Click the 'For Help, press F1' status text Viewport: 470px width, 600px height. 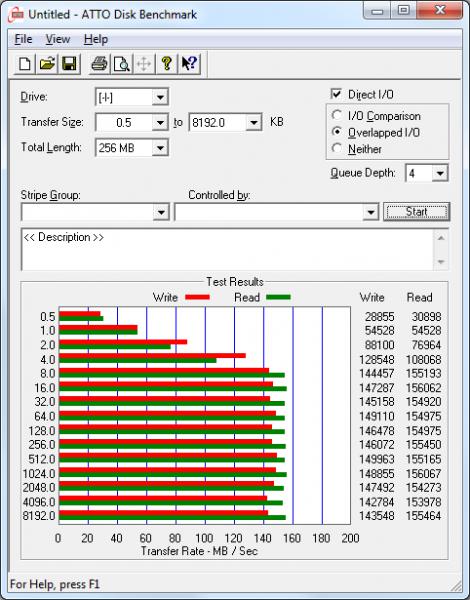pyautogui.click(x=54, y=584)
